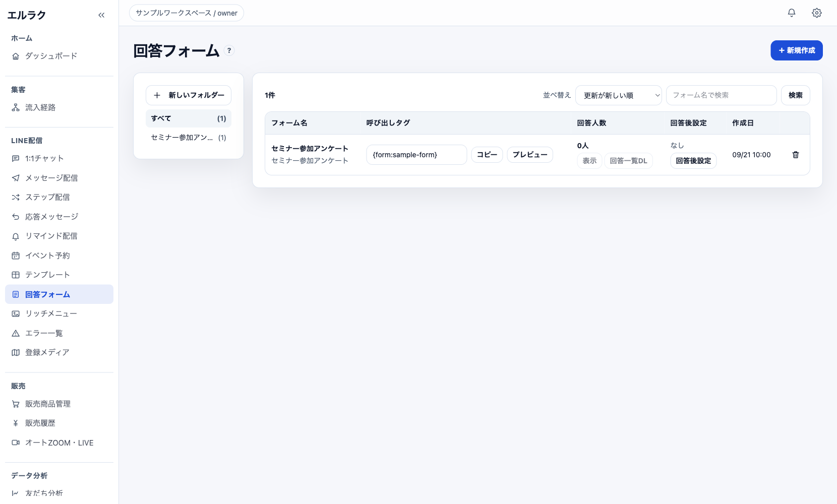Image resolution: width=837 pixels, height=504 pixels.
Task: Click the 新規作成 button
Action: (796, 50)
